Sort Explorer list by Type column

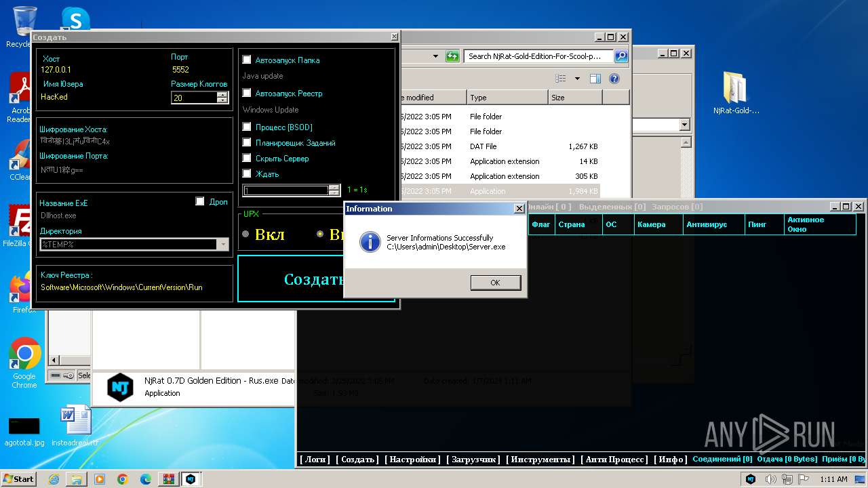[507, 98]
